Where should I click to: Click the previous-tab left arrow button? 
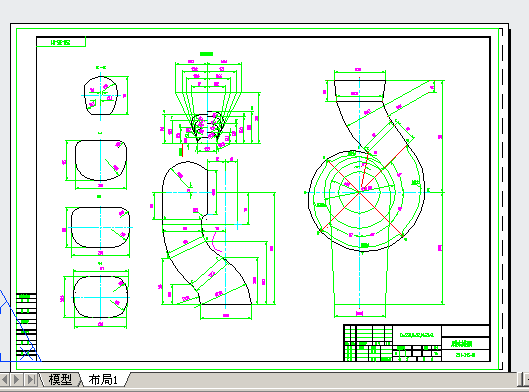tap(4, 380)
